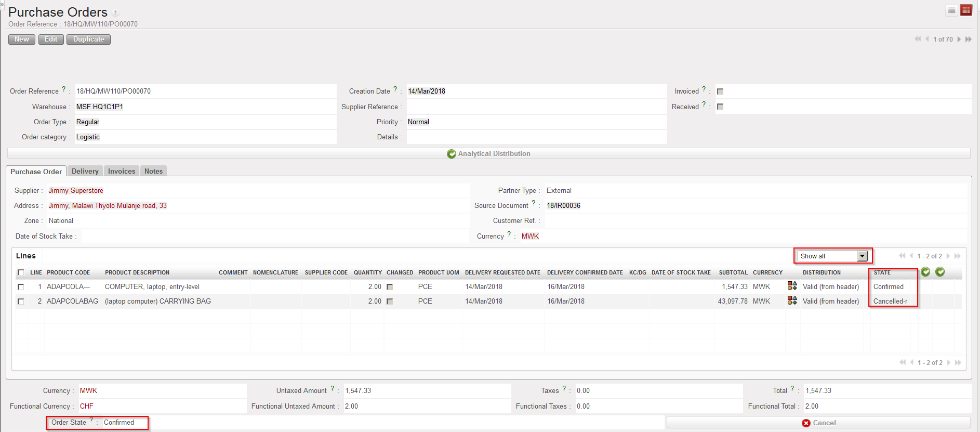
Task: Click the Edit button
Action: [51, 40]
